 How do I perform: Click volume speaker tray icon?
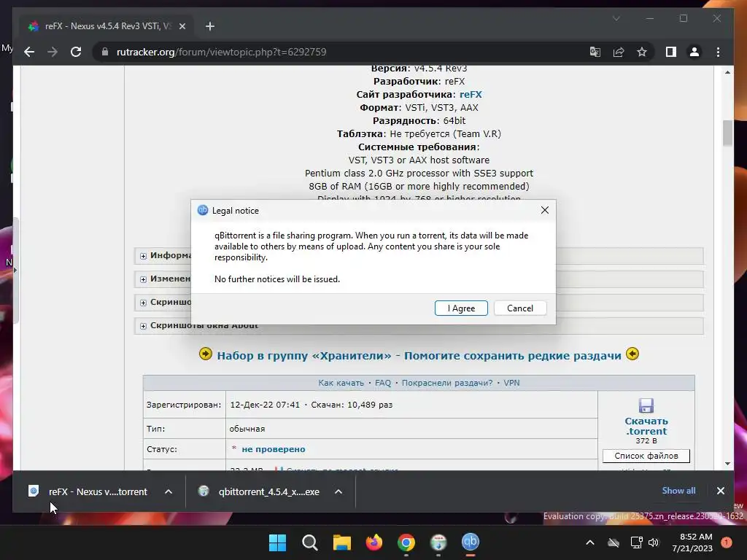click(x=654, y=542)
